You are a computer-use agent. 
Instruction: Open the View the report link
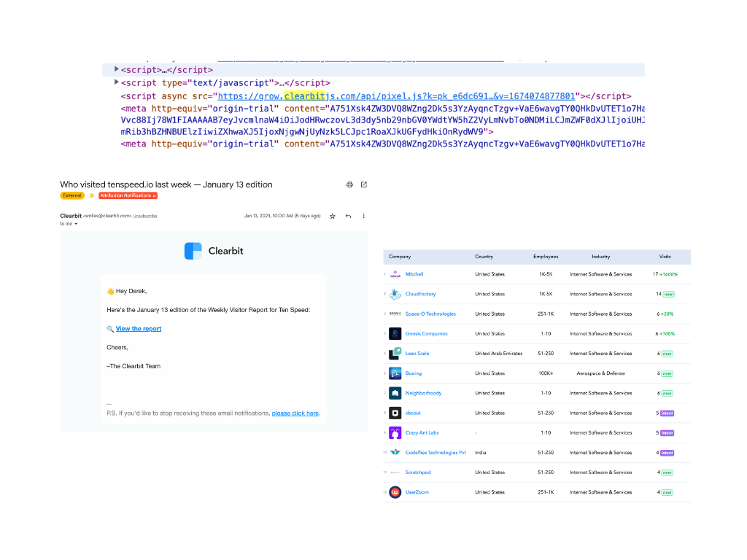(139, 329)
